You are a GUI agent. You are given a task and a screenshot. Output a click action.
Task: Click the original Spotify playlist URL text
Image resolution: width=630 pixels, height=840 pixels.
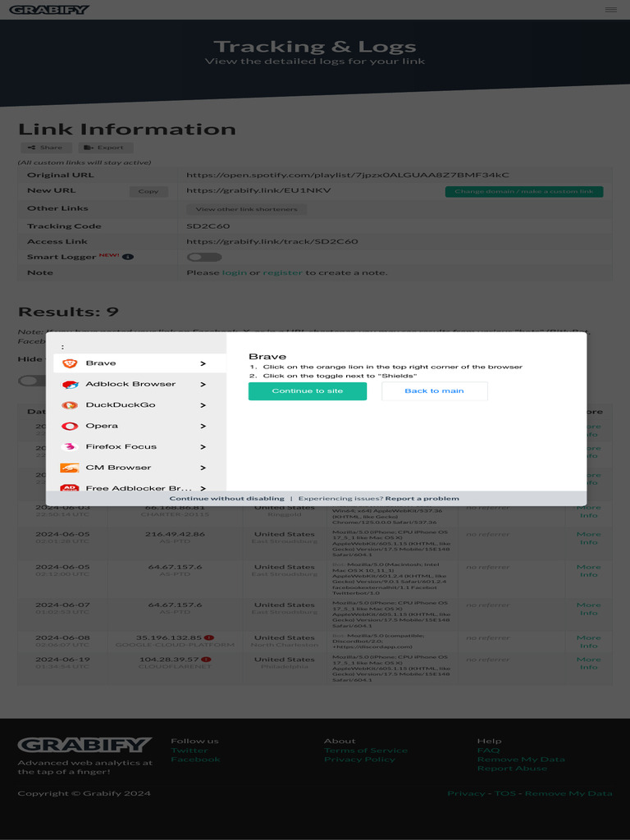tap(348, 176)
